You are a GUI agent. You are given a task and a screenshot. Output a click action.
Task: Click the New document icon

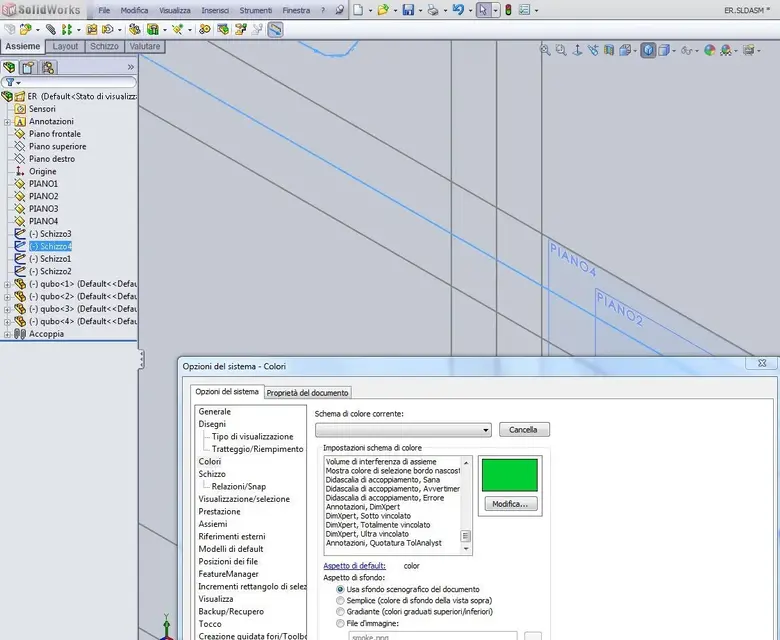click(358, 10)
